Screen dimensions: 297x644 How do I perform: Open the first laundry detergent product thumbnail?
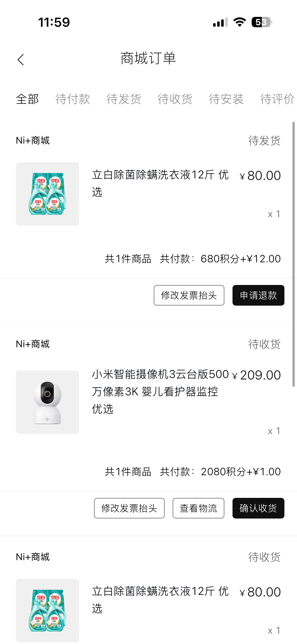[x=47, y=194]
